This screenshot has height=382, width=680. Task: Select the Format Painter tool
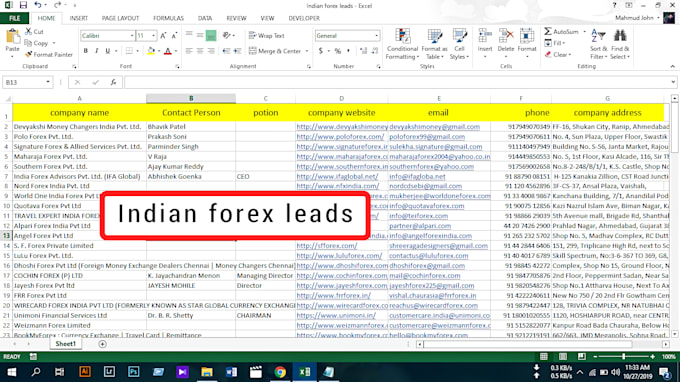pos(49,55)
